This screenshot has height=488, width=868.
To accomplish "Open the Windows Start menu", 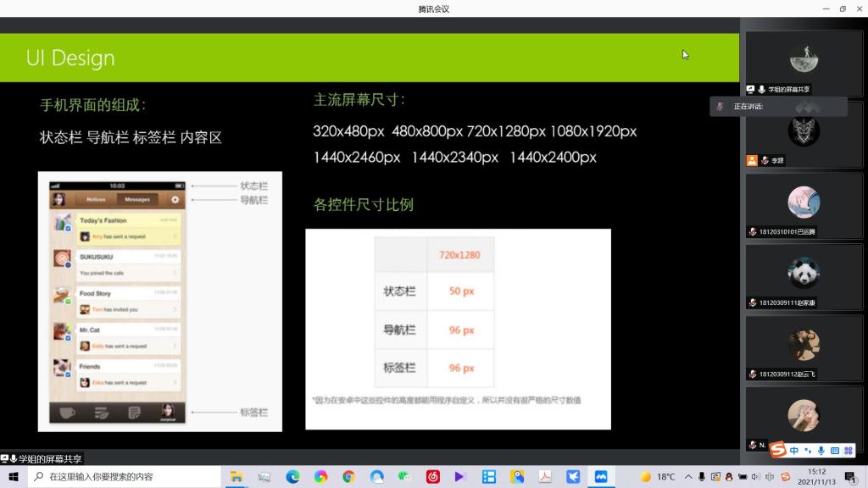I will (x=14, y=477).
